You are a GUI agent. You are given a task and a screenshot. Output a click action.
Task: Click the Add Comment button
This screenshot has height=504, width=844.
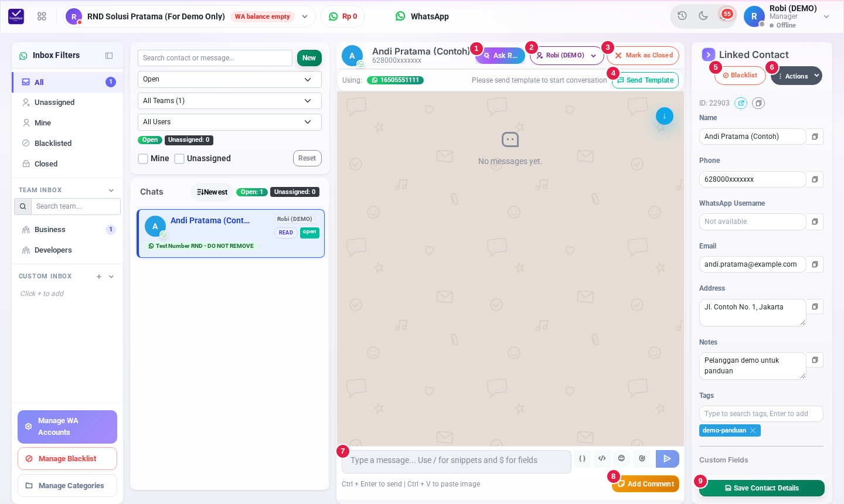tap(645, 484)
